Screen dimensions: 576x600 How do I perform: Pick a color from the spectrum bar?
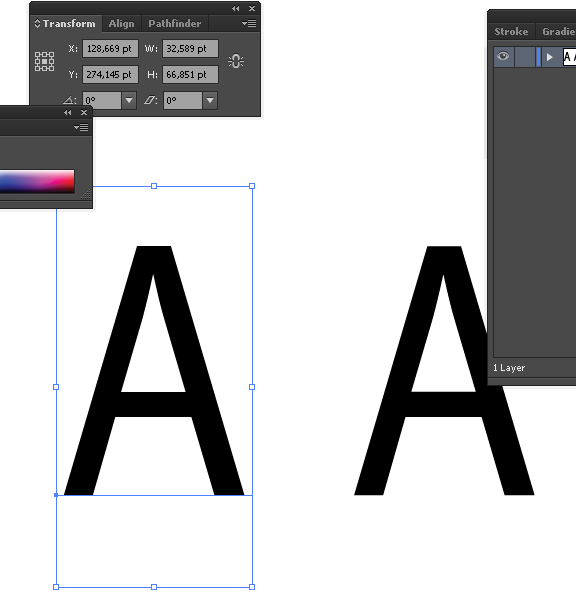(x=37, y=181)
